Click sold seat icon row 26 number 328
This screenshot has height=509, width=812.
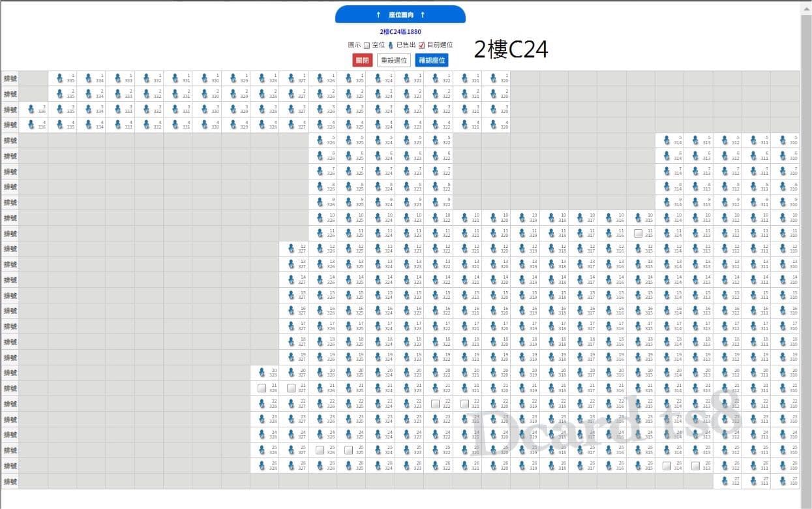262,466
